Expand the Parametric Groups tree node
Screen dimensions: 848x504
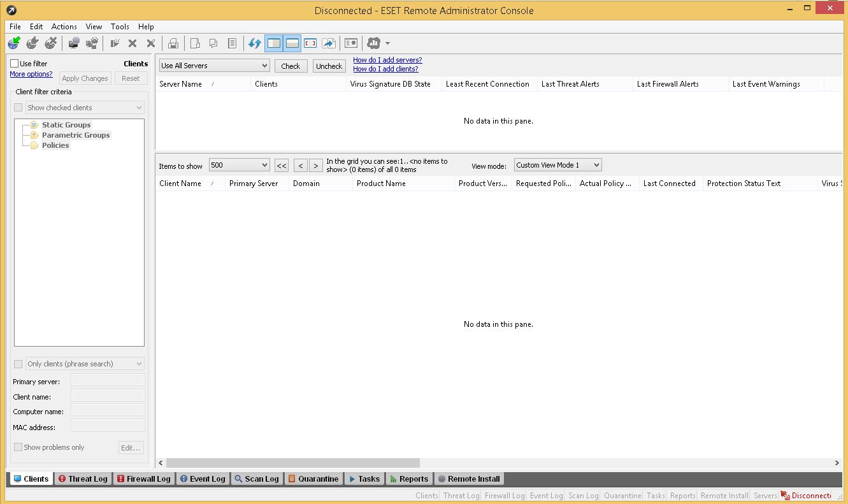(x=76, y=135)
